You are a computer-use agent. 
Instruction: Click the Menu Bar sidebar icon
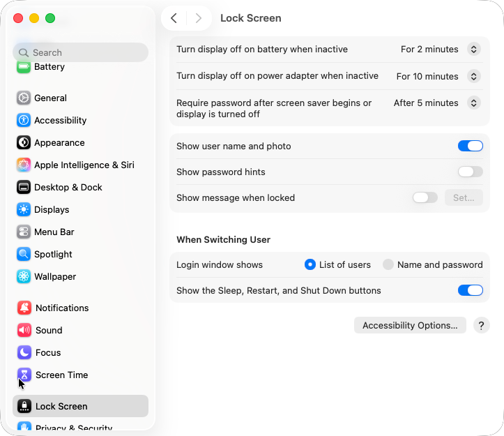[x=24, y=232]
